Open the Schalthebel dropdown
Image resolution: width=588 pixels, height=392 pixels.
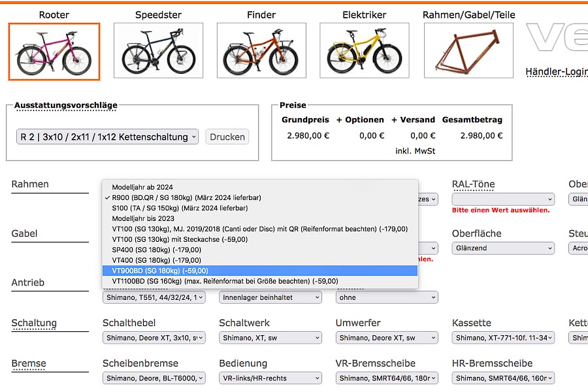154,338
